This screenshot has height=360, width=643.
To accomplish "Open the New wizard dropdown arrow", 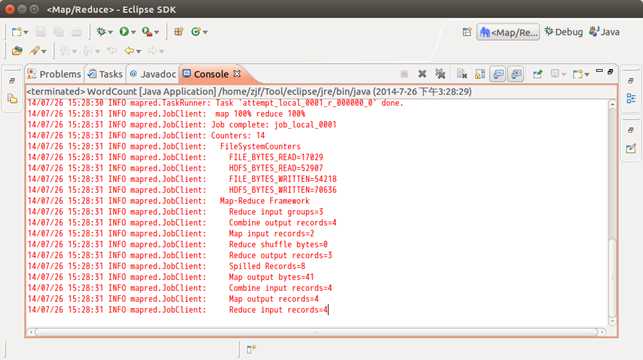I will coord(26,32).
